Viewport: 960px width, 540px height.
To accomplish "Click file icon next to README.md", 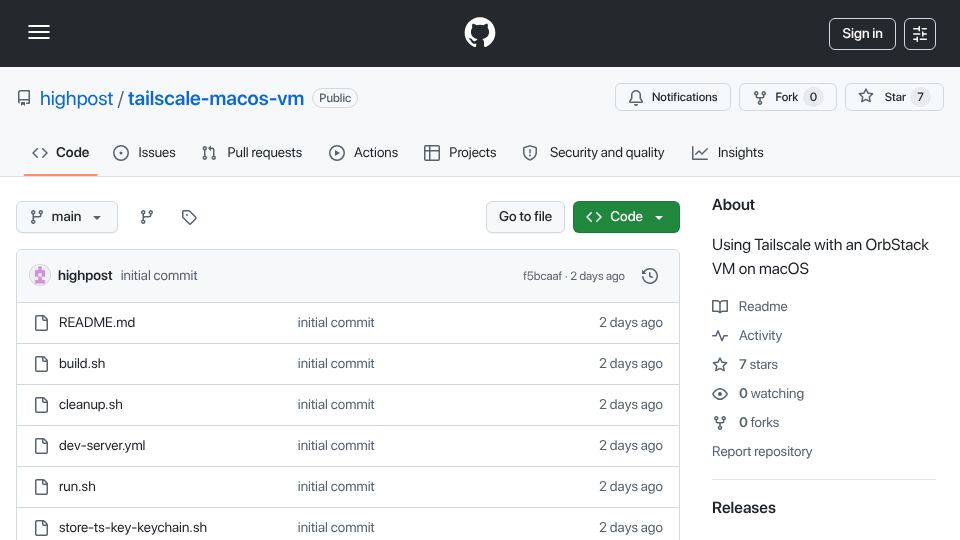I will (42, 323).
